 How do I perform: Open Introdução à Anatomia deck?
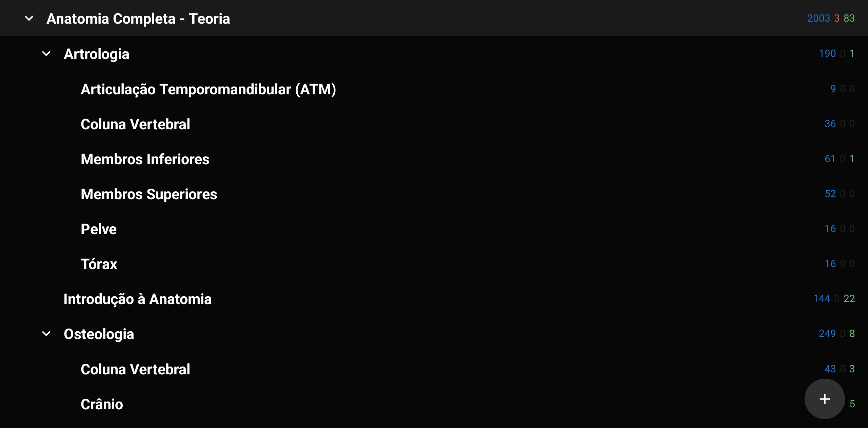434,299
